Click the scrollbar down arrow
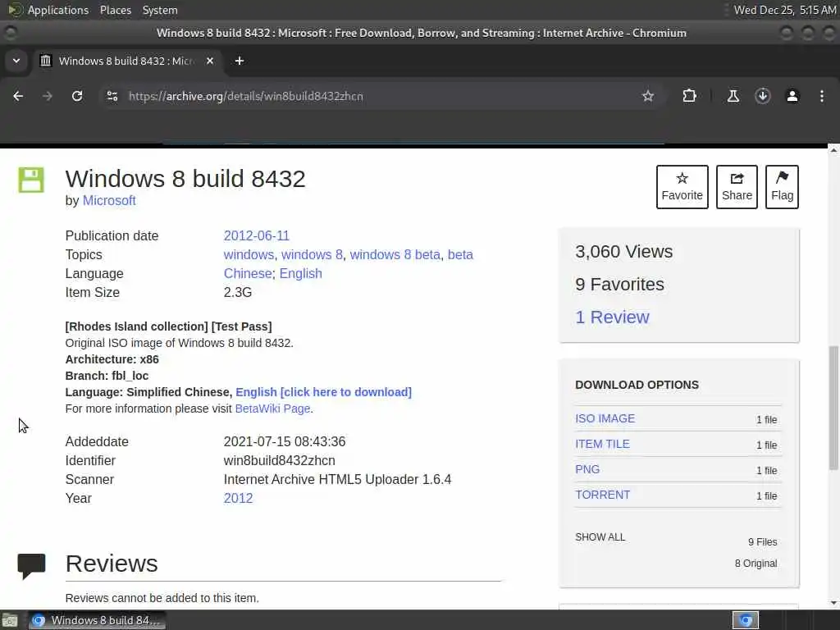 point(833,603)
